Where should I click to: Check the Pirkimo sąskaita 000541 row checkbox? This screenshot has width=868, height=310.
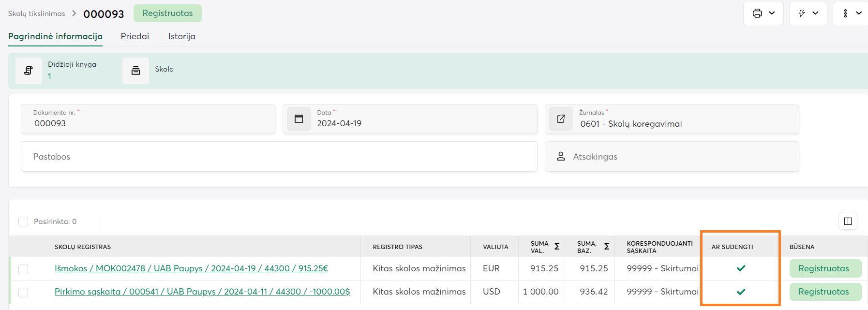[x=23, y=292]
